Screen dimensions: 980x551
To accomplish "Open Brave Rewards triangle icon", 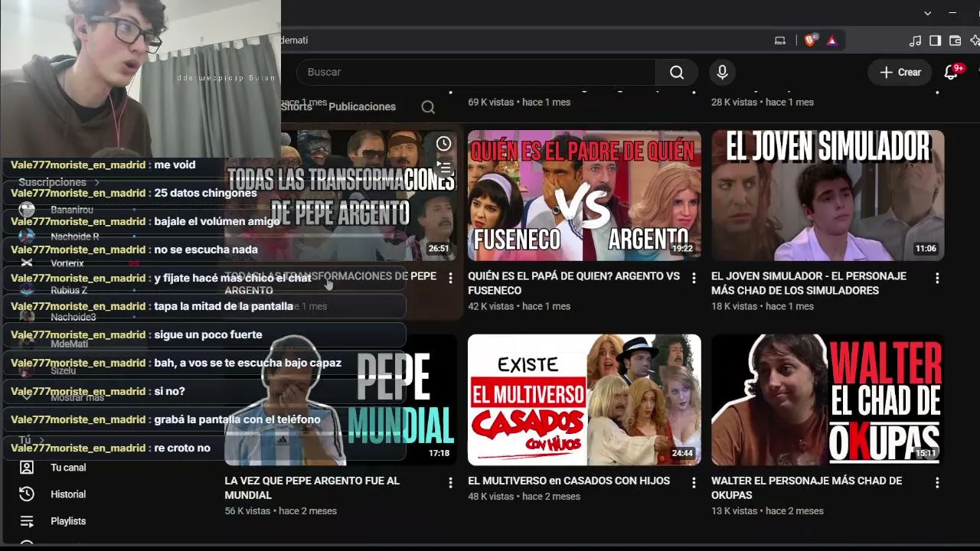I will pyautogui.click(x=832, y=41).
